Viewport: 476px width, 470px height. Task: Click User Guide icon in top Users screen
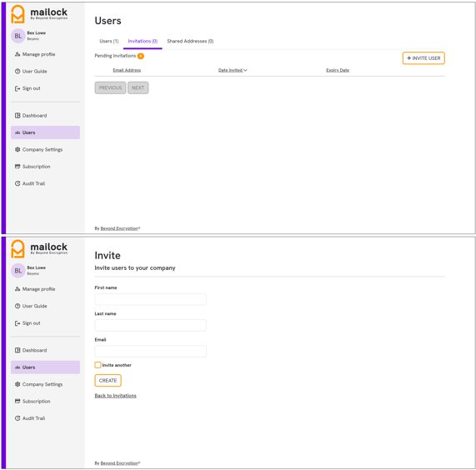point(18,72)
